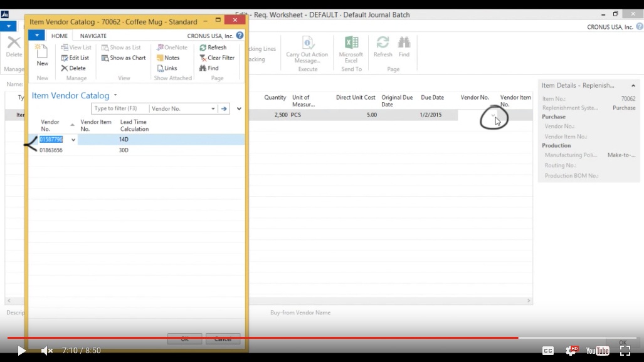The width and height of the screenshot is (644, 362).
Task: Choose Show as Chart
Action: click(x=124, y=58)
